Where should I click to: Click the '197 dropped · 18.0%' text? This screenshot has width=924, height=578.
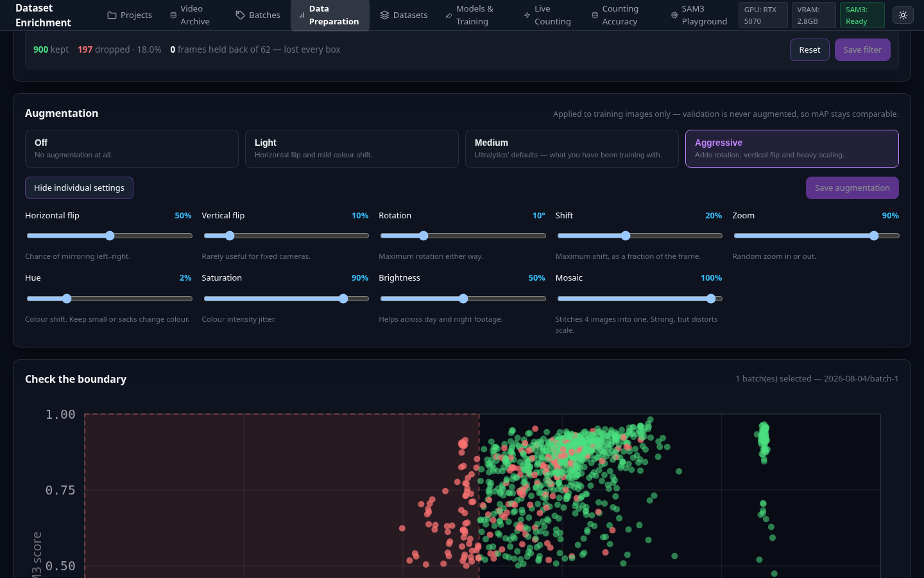pyautogui.click(x=119, y=49)
